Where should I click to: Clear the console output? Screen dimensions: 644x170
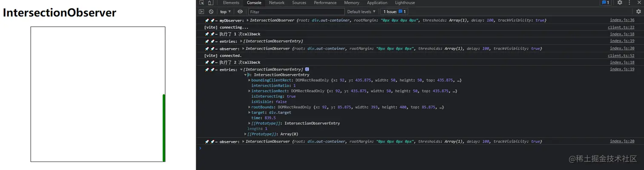click(212, 12)
